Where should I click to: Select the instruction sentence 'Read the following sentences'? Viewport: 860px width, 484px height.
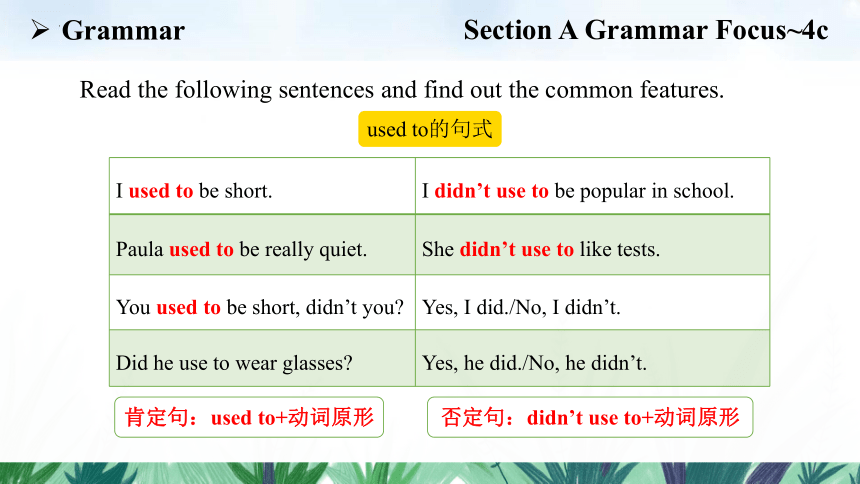pyautogui.click(x=401, y=89)
